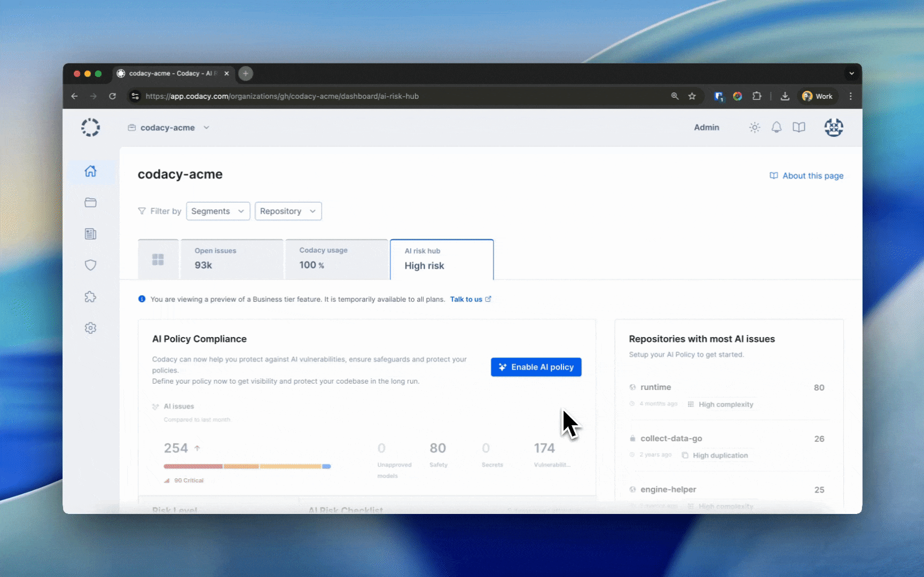Expand the Repository filter dropdown

click(288, 211)
